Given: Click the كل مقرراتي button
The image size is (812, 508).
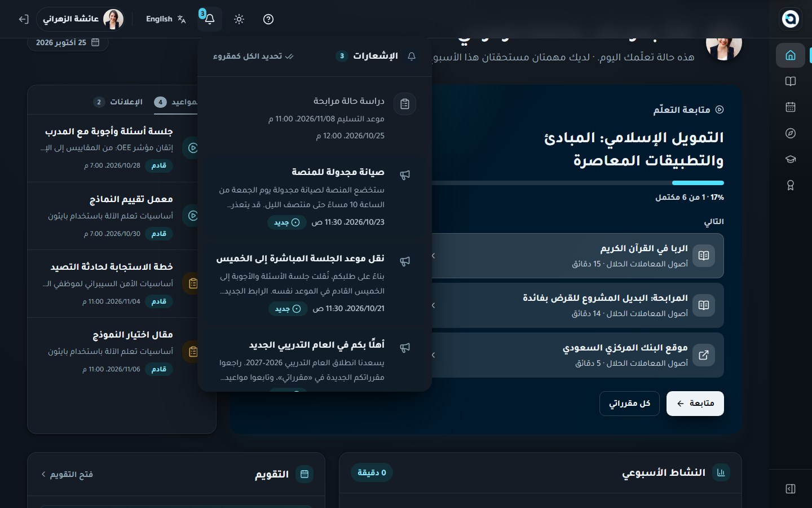Looking at the screenshot, I should point(629,404).
